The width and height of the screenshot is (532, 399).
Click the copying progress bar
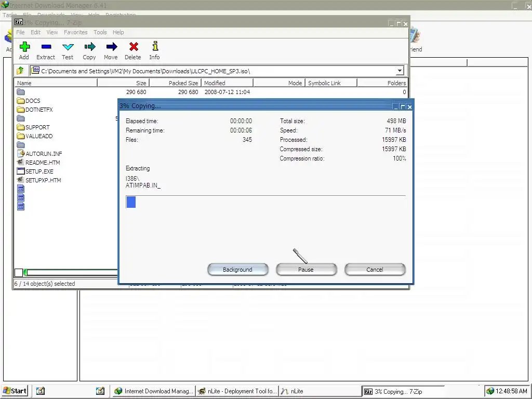[265, 202]
